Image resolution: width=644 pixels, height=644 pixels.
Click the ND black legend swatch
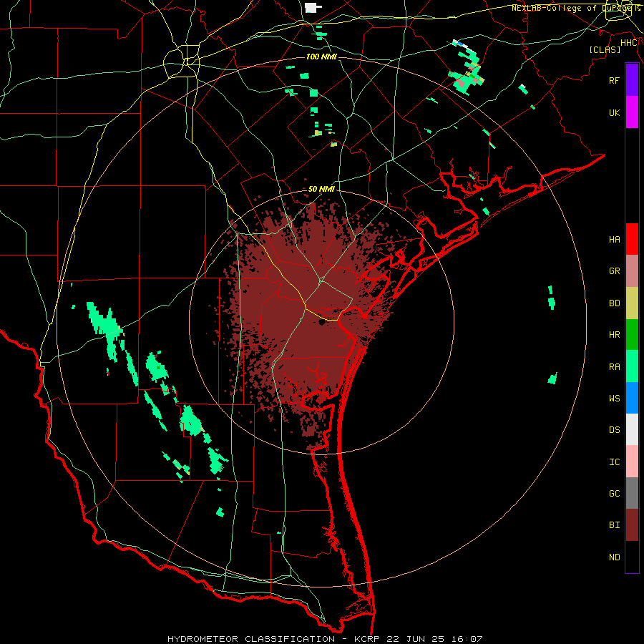[x=632, y=557]
